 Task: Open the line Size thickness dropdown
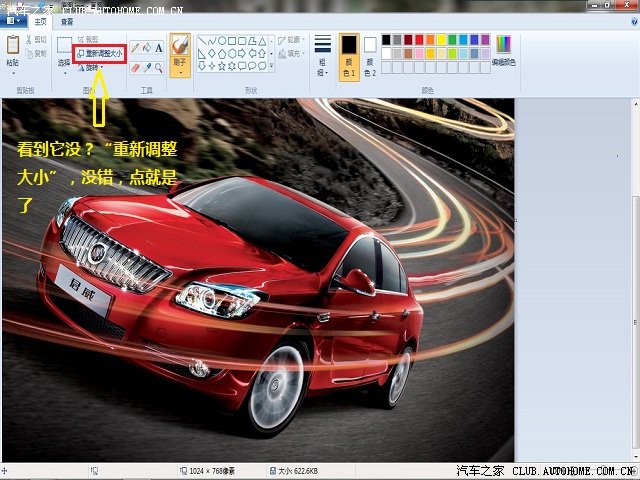click(322, 54)
